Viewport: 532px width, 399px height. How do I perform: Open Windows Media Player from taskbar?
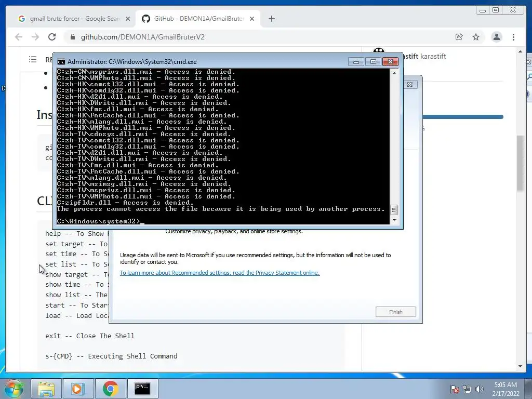pyautogui.click(x=77, y=389)
